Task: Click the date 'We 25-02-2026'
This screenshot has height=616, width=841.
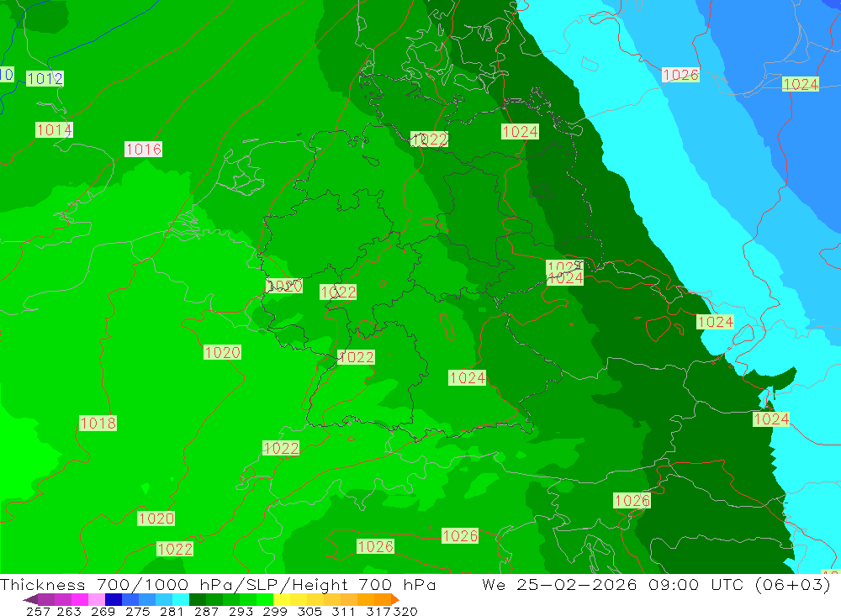Action: click(559, 584)
